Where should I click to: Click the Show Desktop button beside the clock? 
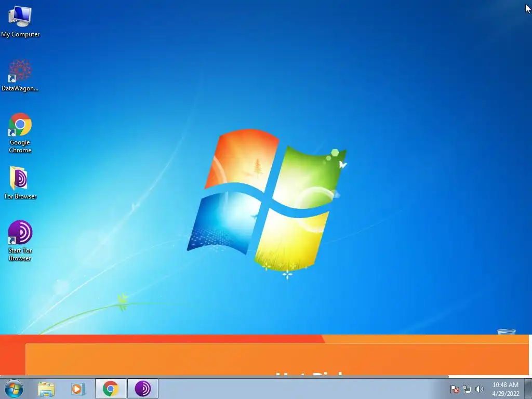point(528,389)
